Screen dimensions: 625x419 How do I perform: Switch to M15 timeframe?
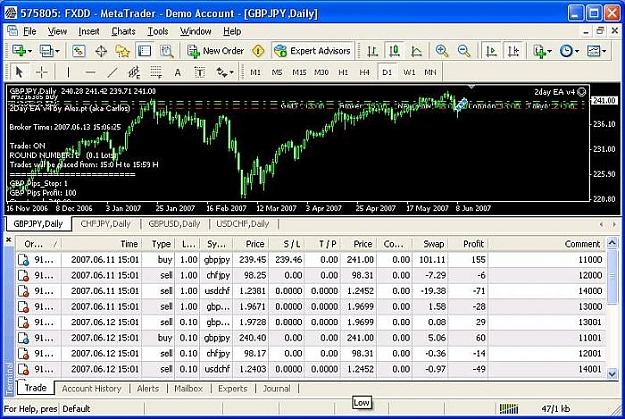(x=299, y=72)
